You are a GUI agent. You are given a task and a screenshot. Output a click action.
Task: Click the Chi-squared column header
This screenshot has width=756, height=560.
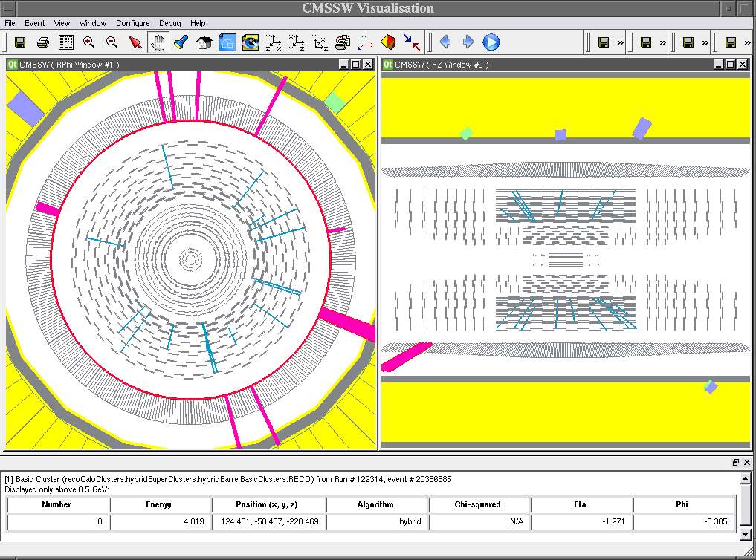[x=479, y=504]
